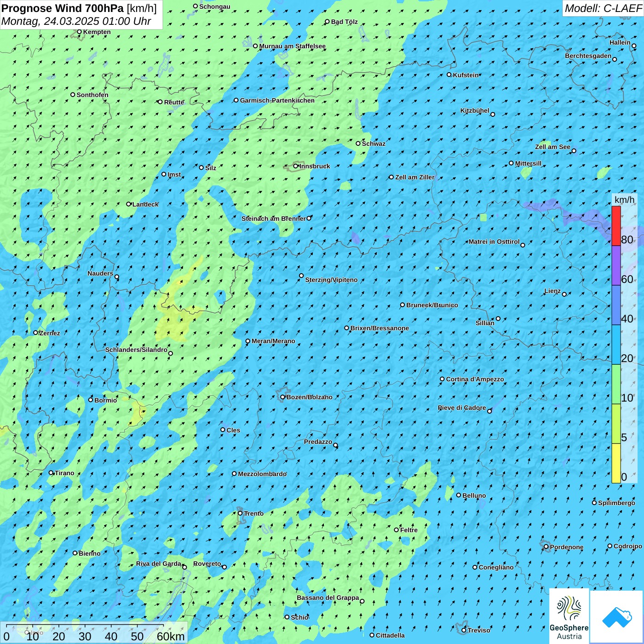Click the Pordenone city label
644x644 pixels.
[x=566, y=547]
